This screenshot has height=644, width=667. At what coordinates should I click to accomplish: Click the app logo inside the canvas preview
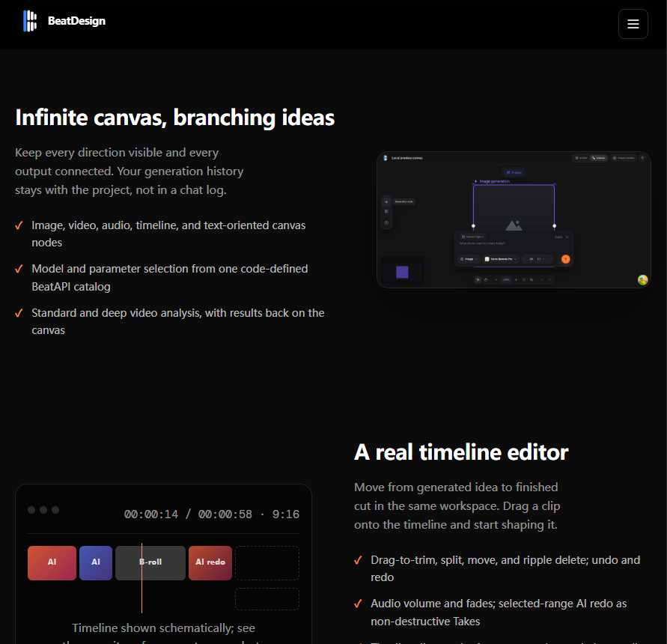point(385,158)
